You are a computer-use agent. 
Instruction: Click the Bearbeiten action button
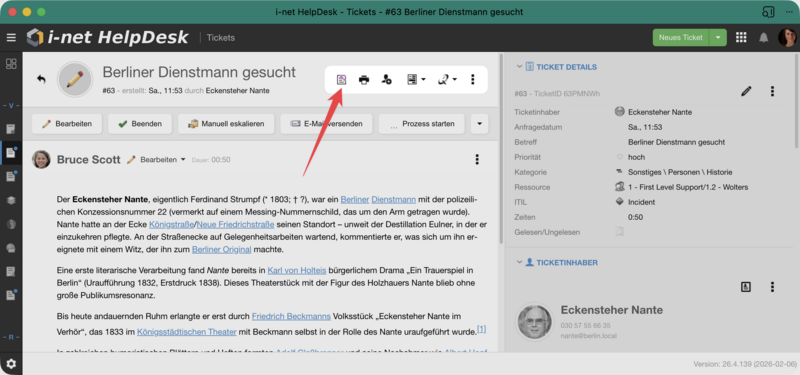[x=67, y=123]
